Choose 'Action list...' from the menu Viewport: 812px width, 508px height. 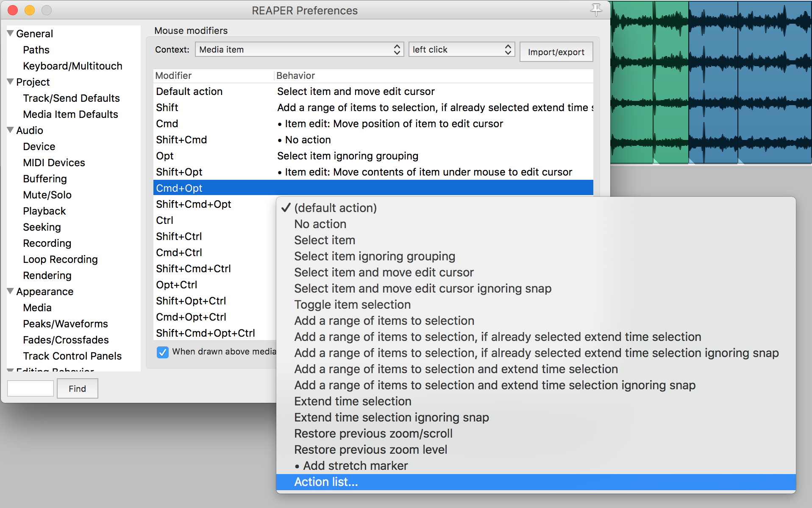tap(326, 482)
